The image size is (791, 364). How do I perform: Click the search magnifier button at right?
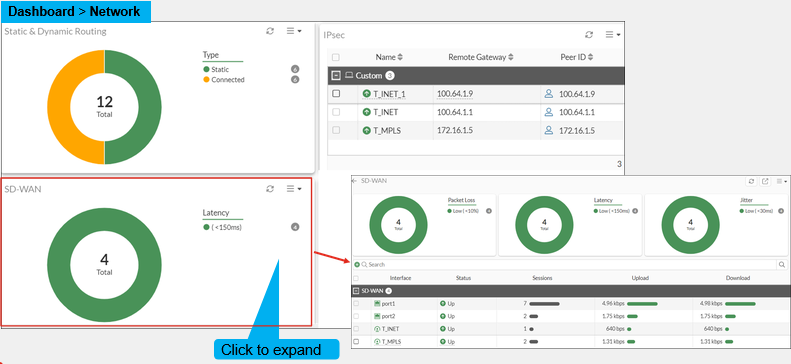point(782,264)
